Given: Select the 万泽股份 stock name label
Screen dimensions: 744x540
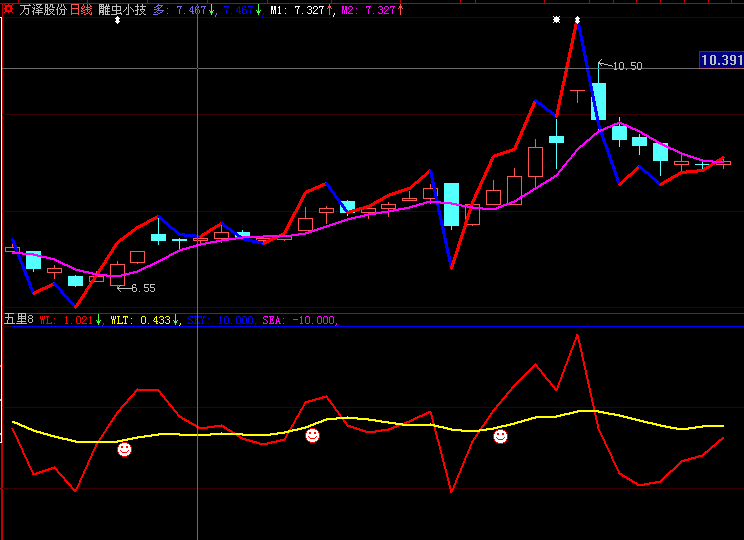Looking at the screenshot, I should point(43,9).
